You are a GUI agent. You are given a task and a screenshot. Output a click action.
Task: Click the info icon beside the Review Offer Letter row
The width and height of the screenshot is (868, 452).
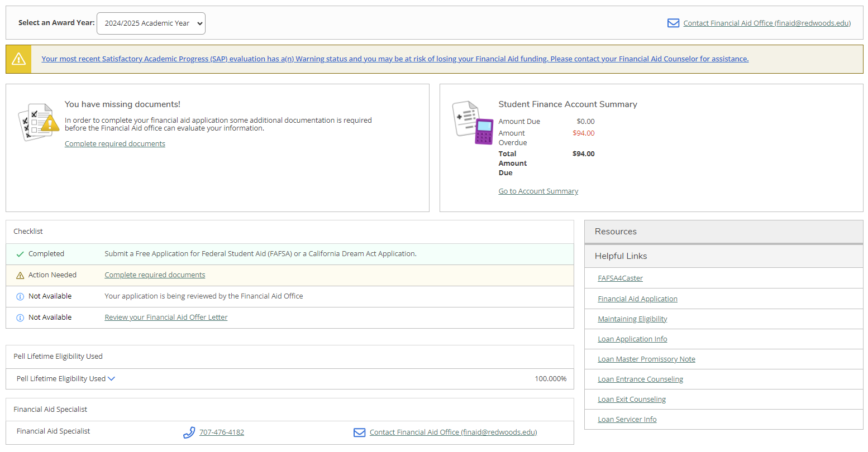coord(20,318)
